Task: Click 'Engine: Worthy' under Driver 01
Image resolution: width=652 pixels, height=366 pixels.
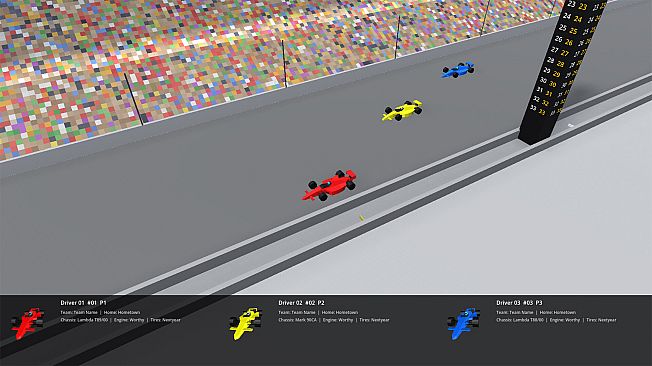Action: (128, 320)
